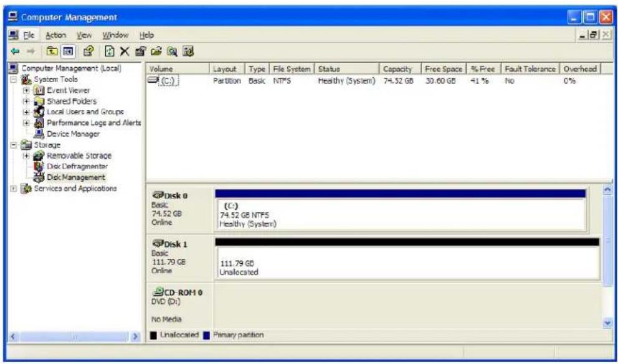
Task: Select Disk Management in the tree
Action: pos(75,177)
